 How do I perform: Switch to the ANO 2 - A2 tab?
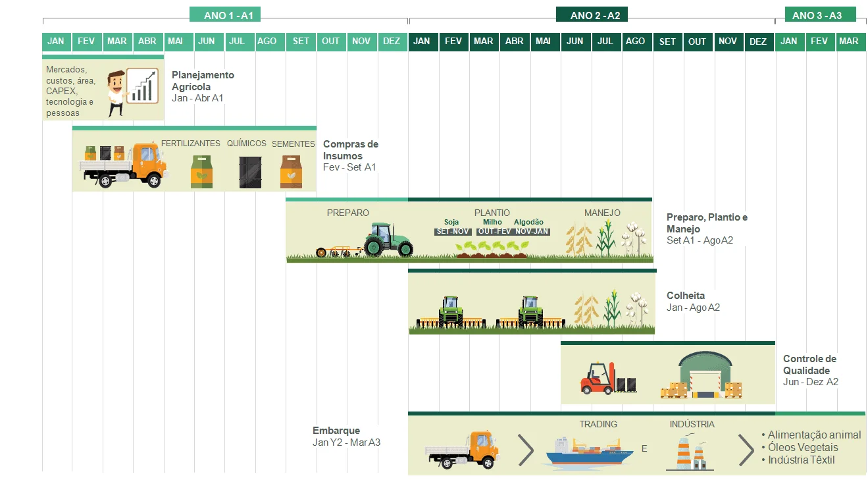coord(595,15)
